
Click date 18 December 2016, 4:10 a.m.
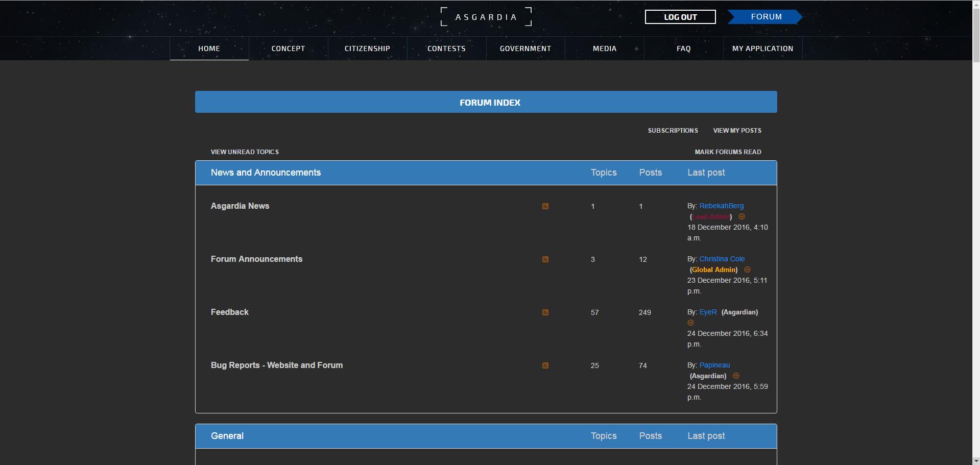tap(727, 232)
